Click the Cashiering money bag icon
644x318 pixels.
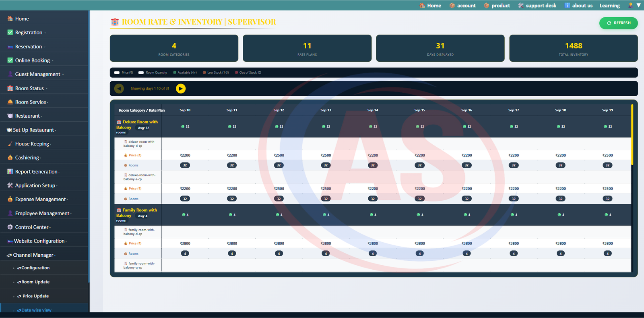(10, 158)
